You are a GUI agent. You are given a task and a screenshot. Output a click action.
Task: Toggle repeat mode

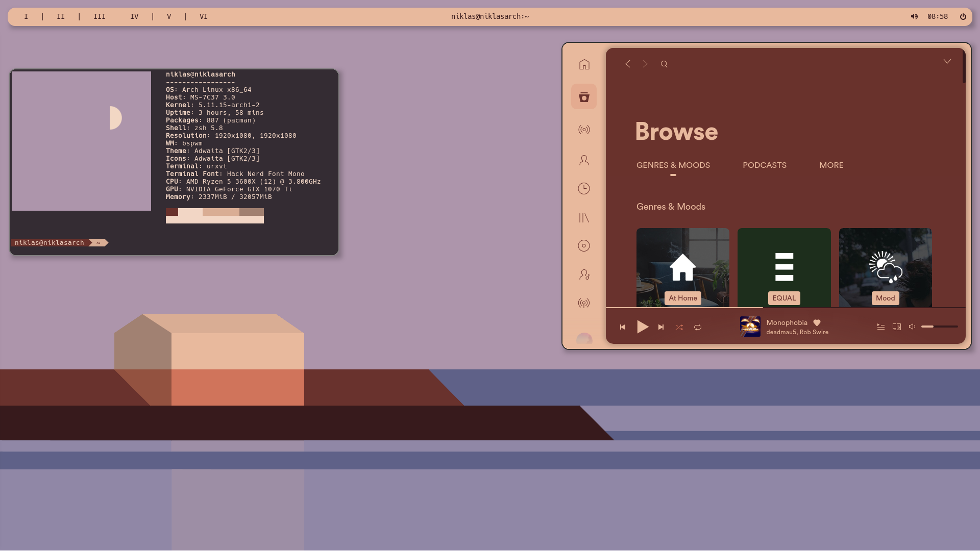point(698,327)
